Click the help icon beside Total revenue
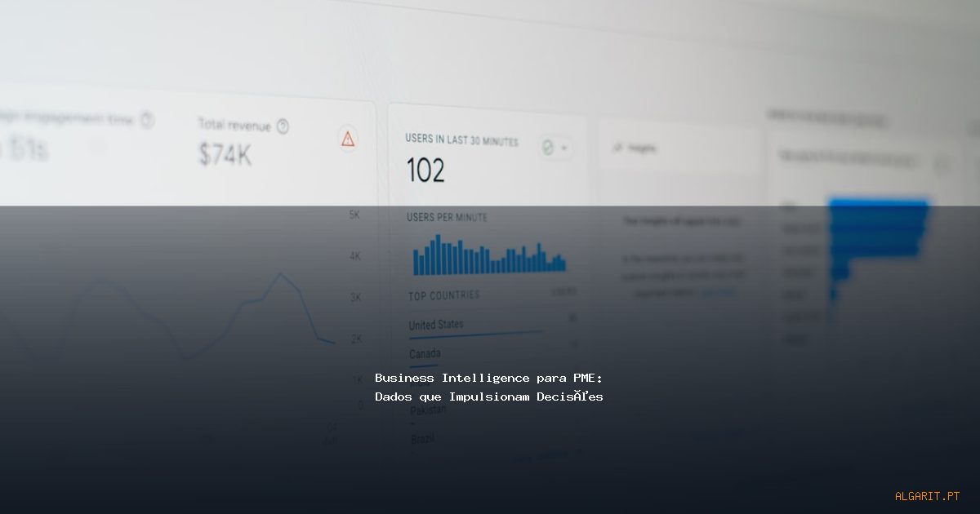 283,126
